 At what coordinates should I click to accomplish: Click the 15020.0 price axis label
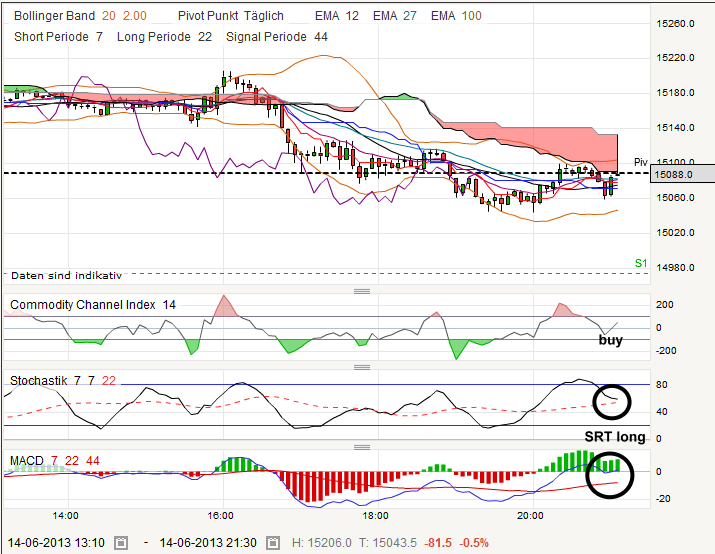(x=675, y=233)
